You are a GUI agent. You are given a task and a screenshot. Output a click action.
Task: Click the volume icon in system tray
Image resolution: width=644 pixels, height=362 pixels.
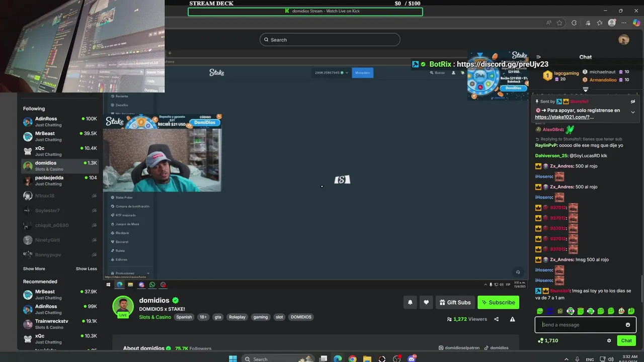[611, 359]
